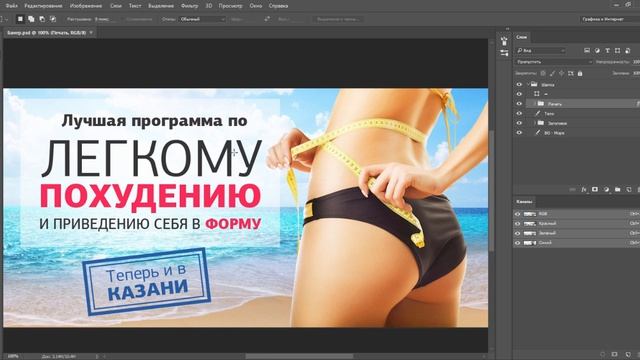Click the swap width and height arrows icon
Screen dimensions: 640x360
coord(267,19)
